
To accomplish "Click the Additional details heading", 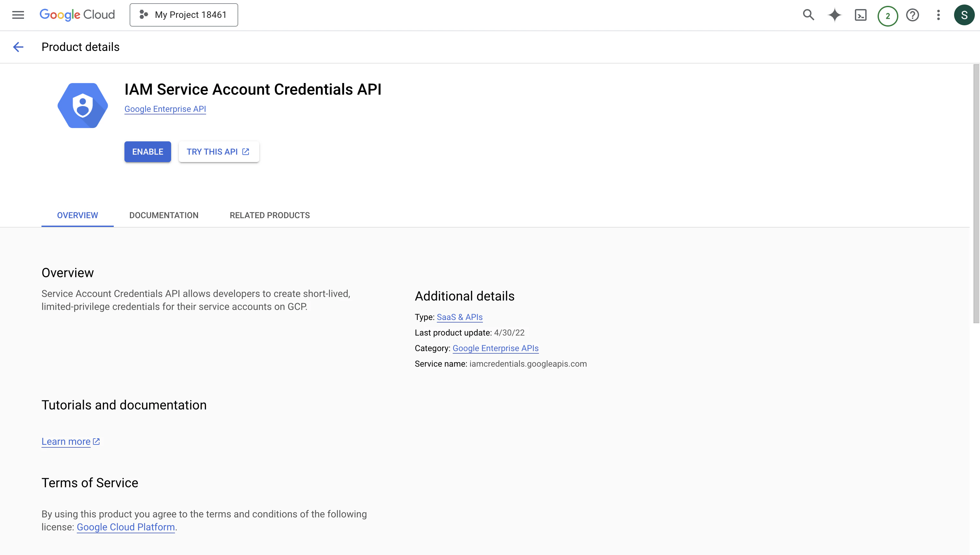I will pyautogui.click(x=464, y=296).
